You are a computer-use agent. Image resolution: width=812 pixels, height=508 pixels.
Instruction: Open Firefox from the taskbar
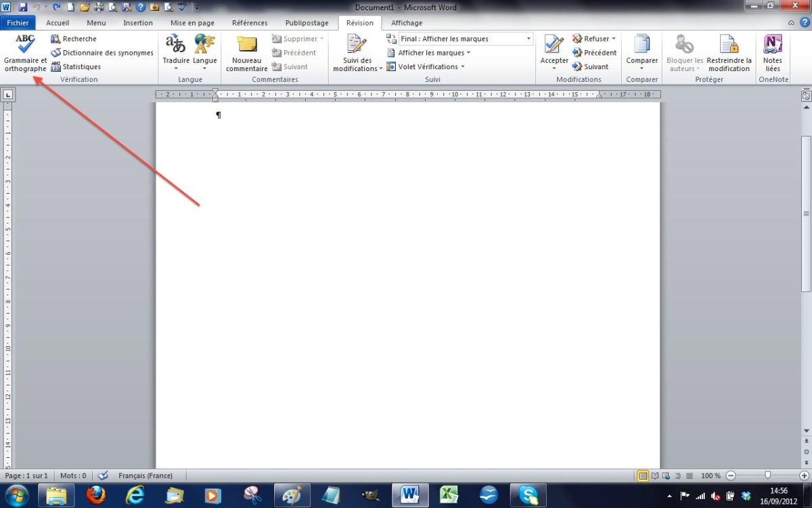(97, 495)
